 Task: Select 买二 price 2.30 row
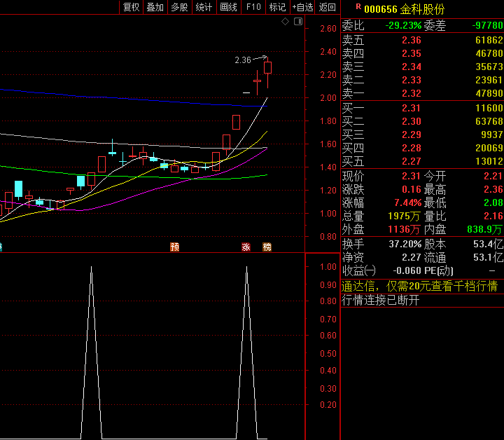click(x=422, y=122)
